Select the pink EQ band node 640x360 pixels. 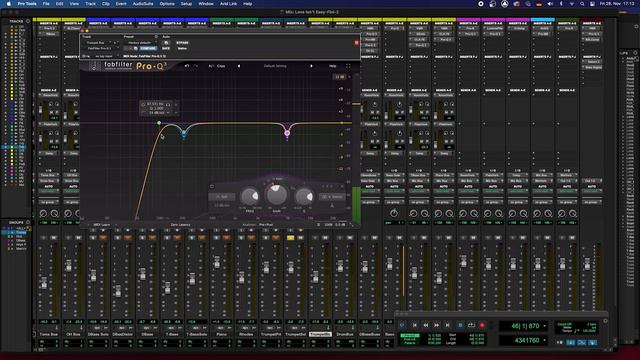pyautogui.click(x=287, y=133)
